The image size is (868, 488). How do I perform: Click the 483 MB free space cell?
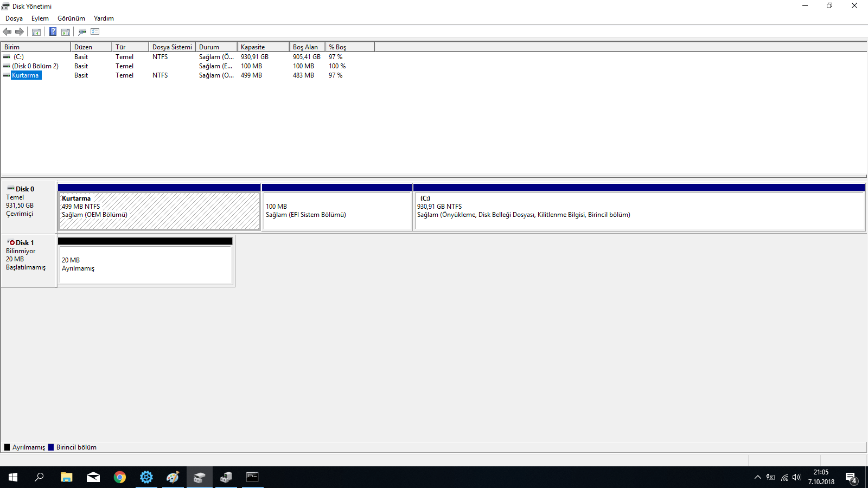(x=303, y=75)
